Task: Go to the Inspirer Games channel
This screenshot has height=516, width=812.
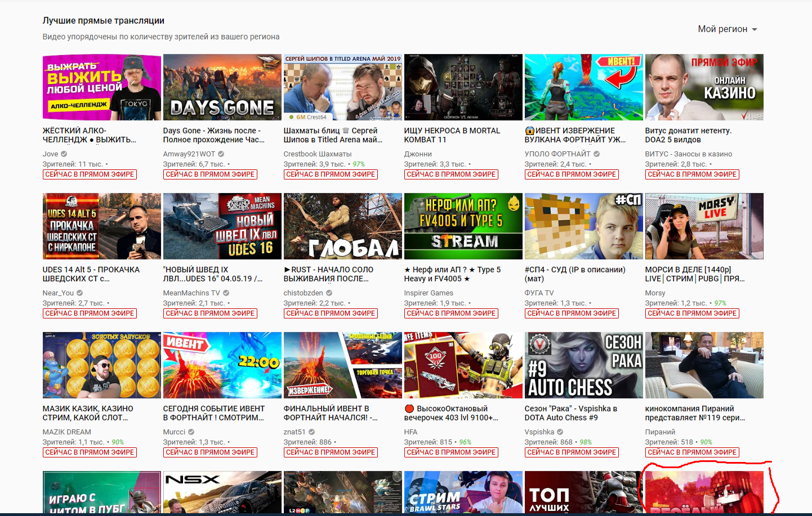Action: click(428, 293)
